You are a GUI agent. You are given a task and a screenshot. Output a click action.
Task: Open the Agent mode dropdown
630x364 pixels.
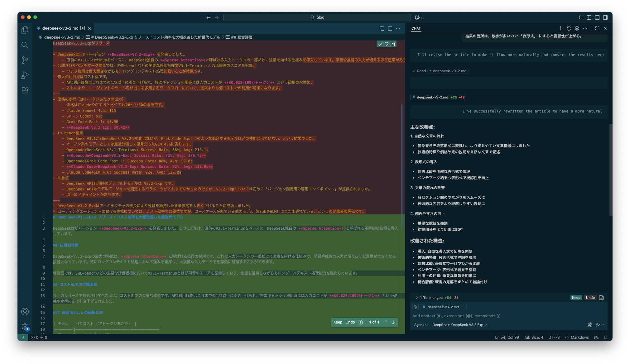421,325
